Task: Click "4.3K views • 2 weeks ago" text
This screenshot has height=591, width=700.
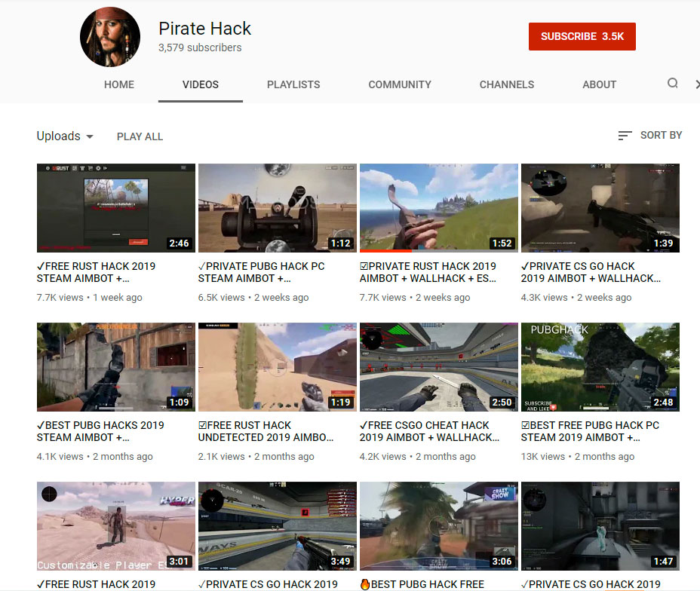Action: point(576,298)
